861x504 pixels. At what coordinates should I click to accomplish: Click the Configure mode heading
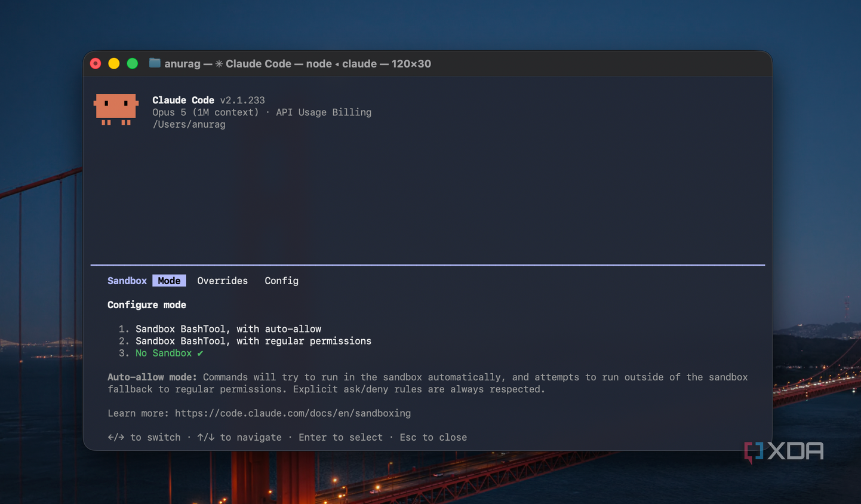147,305
